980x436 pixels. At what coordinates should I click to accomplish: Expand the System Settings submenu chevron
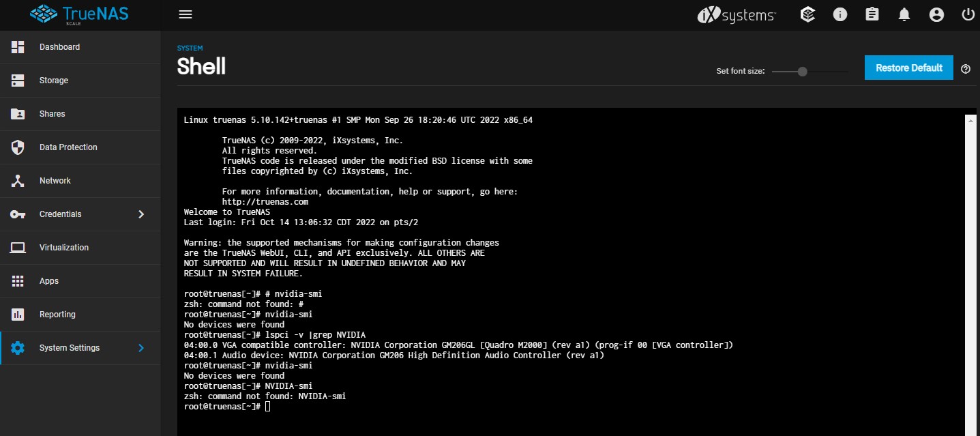(141, 348)
